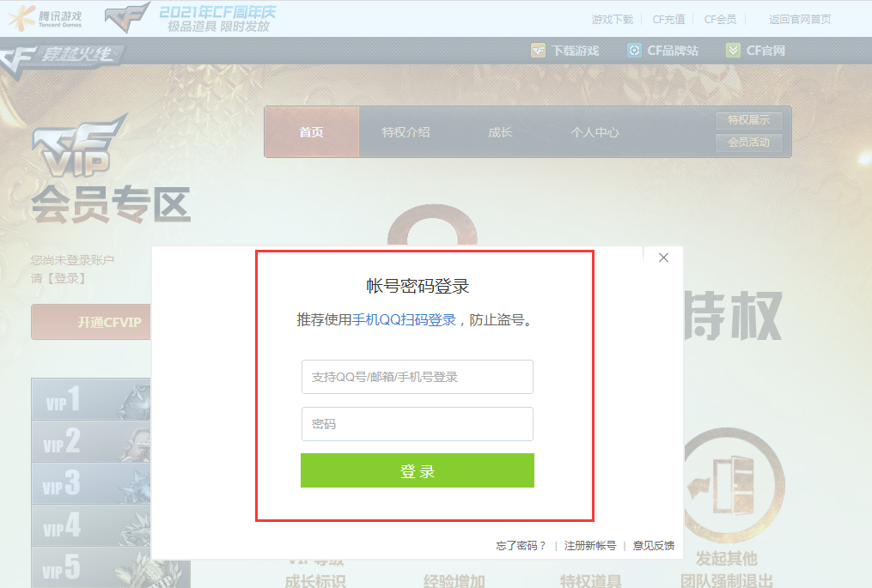Select the VIP1 level item
The image size is (872, 588).
[91, 399]
